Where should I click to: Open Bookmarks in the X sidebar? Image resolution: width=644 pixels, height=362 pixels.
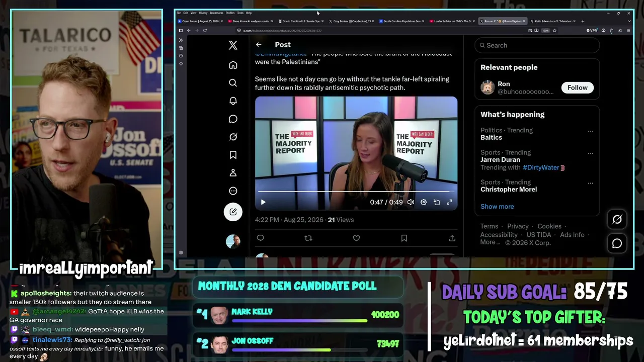[233, 155]
